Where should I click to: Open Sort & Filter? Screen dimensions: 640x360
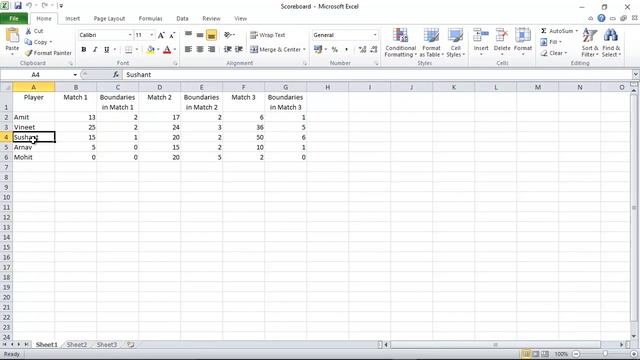point(590,42)
